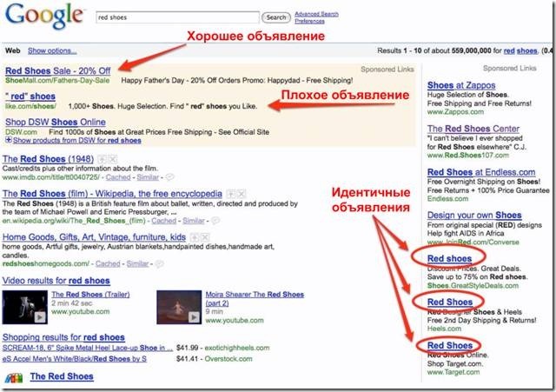Focus the search box containing red shoes
Viewport: 556px width, 392px height.
(177, 17)
